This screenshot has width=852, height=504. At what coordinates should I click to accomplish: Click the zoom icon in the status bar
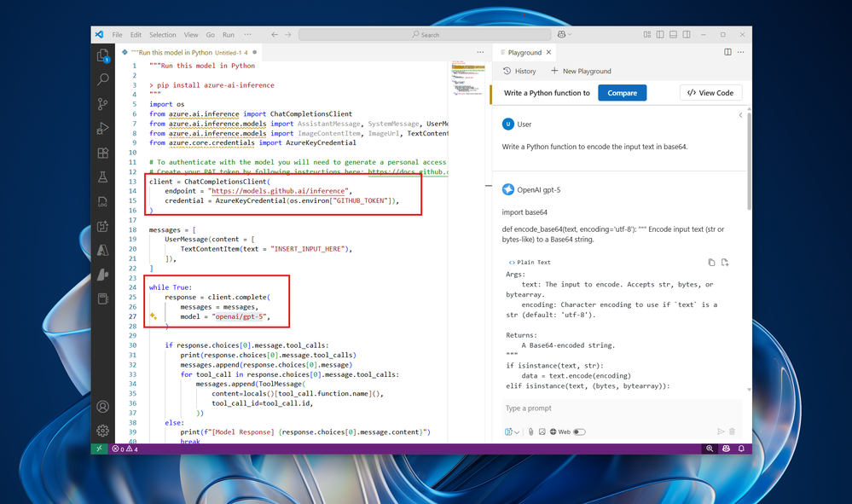(x=710, y=449)
